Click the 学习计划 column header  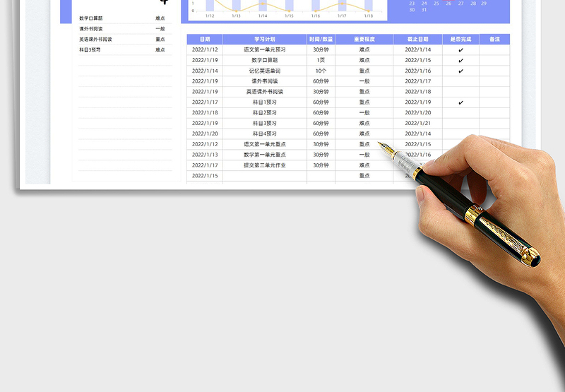[264, 39]
